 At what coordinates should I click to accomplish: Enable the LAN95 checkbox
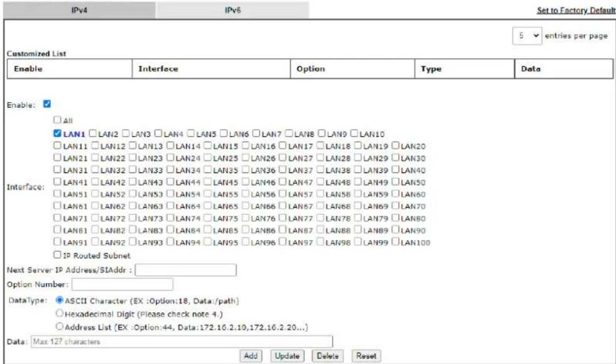point(208,241)
